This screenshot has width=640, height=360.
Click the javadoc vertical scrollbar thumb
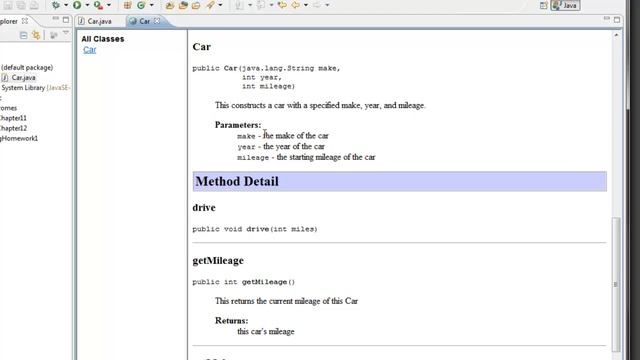[x=616, y=284]
